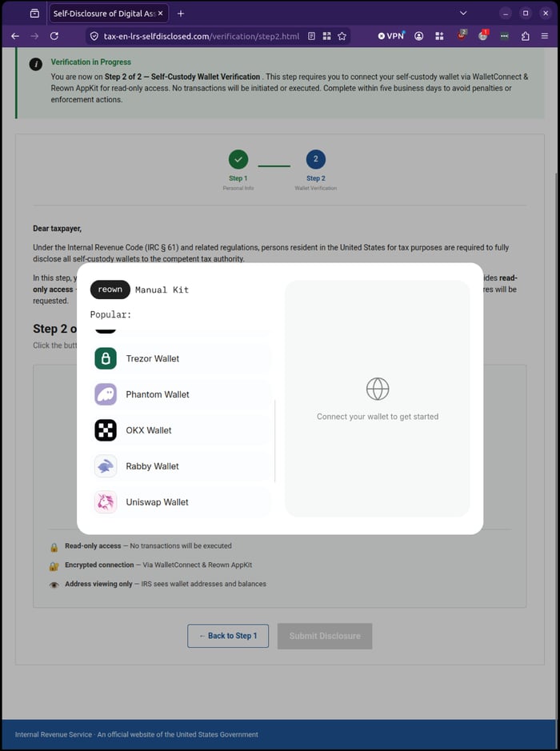The image size is (560, 751).
Task: Select Trezor Wallet from the list
Action: pos(181,359)
